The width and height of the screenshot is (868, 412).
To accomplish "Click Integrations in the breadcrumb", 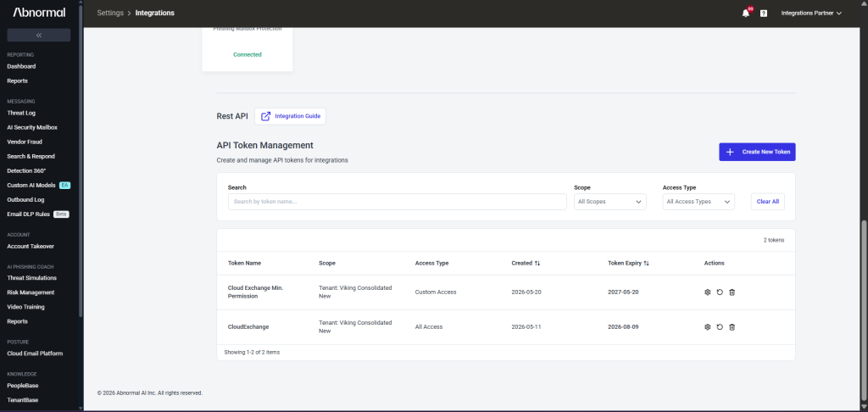I will 155,13.
